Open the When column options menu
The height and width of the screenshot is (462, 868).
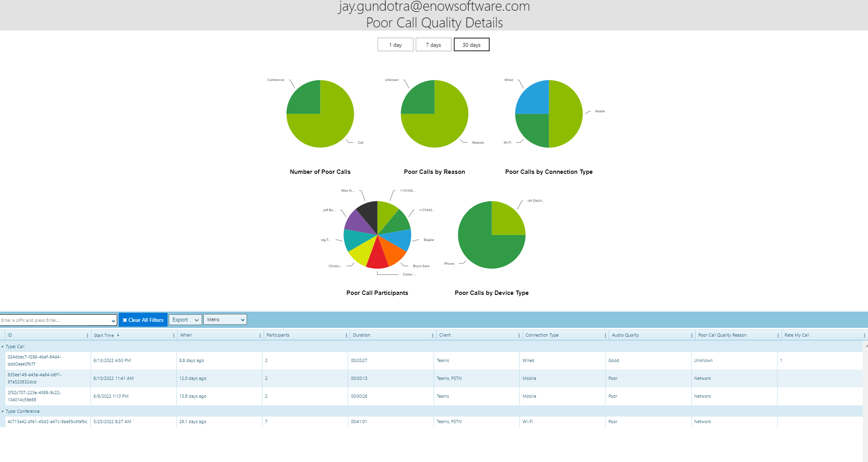(259, 335)
